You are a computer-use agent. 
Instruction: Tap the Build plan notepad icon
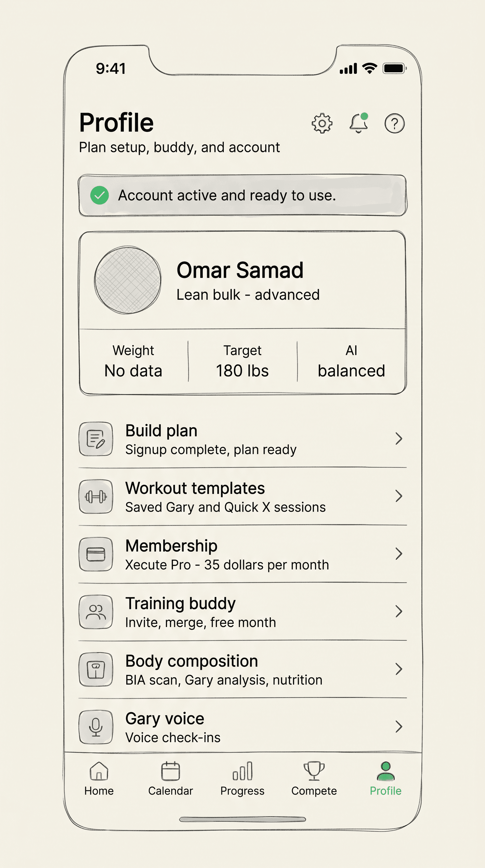[96, 439]
